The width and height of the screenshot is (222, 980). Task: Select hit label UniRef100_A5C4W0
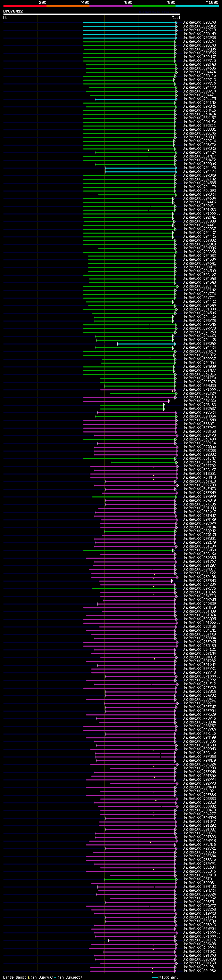[x=199, y=439]
